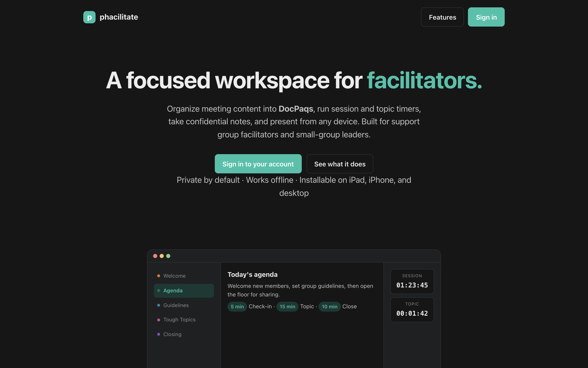
Task: Open Guidelines in the sidebar list
Action: click(x=184, y=305)
